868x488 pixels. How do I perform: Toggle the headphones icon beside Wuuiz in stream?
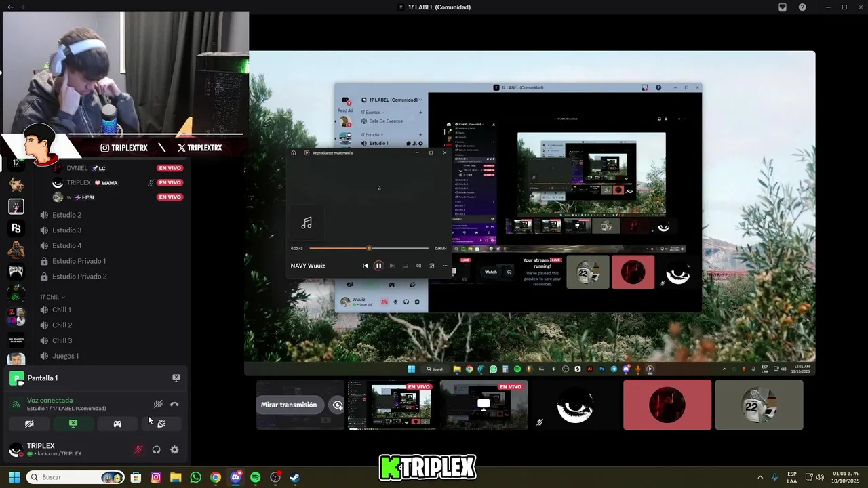pyautogui.click(x=406, y=302)
